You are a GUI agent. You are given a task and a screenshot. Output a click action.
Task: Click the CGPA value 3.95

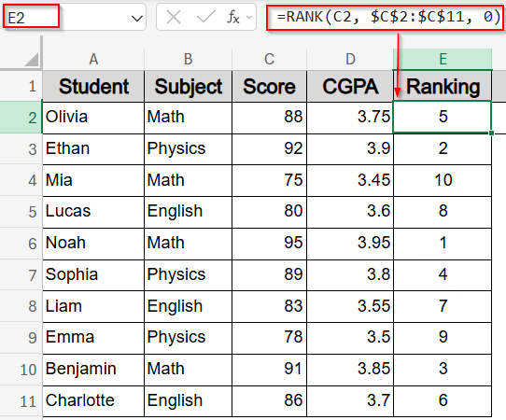tap(350, 244)
